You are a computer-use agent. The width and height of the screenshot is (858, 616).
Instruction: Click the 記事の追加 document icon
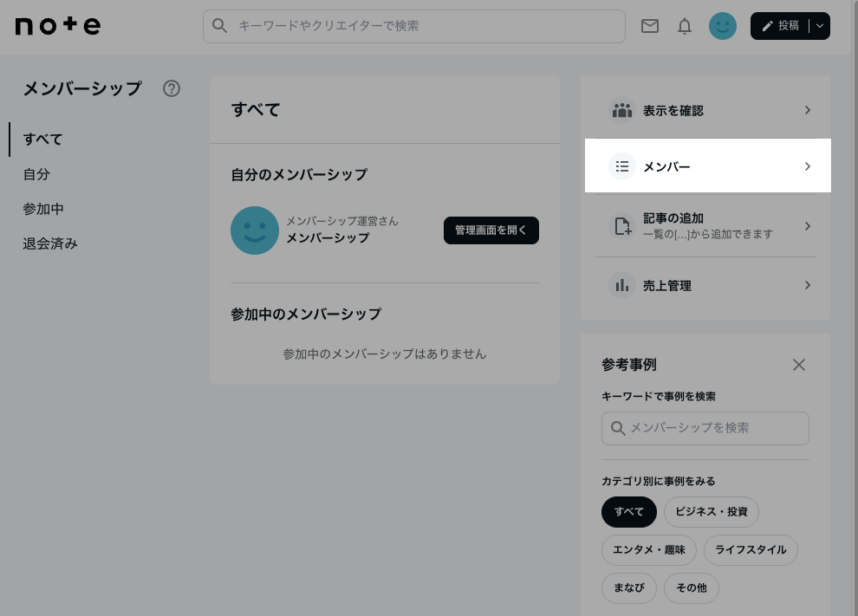(622, 225)
